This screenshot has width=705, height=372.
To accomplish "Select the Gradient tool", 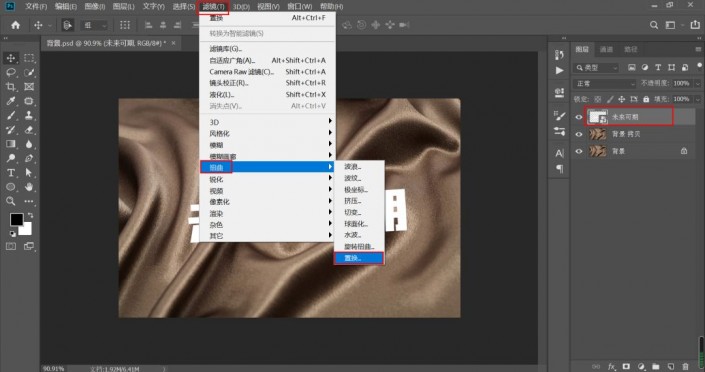I will coord(11,144).
